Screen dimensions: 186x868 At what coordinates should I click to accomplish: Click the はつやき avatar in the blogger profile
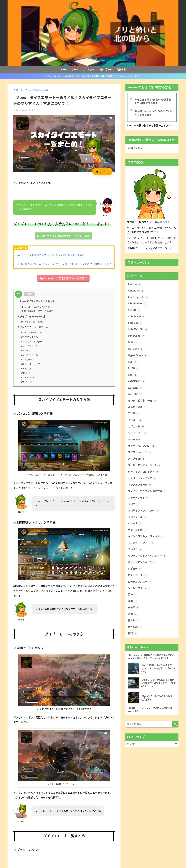(152, 194)
